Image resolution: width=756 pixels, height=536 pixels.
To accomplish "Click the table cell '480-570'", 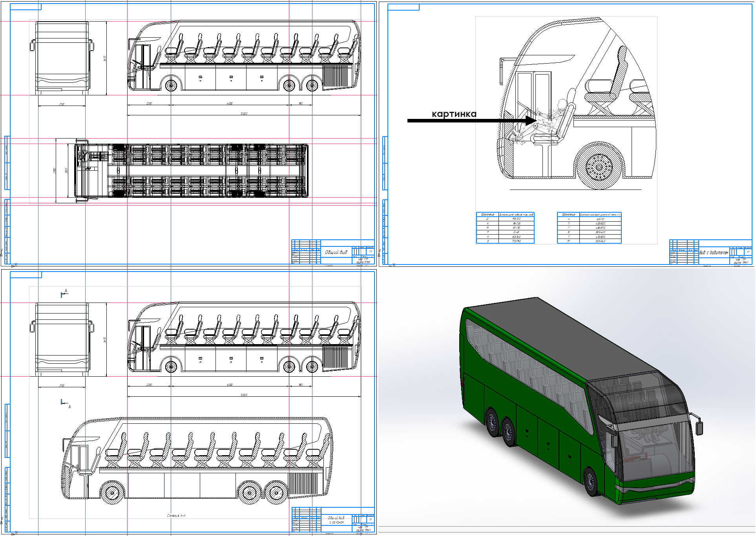I will (x=600, y=228).
